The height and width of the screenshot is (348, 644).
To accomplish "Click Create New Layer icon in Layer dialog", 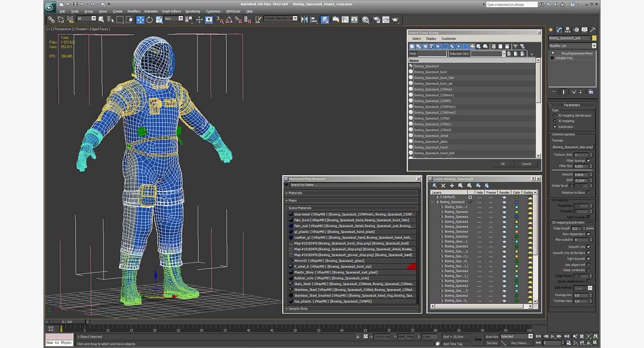I will pyautogui.click(x=434, y=186).
